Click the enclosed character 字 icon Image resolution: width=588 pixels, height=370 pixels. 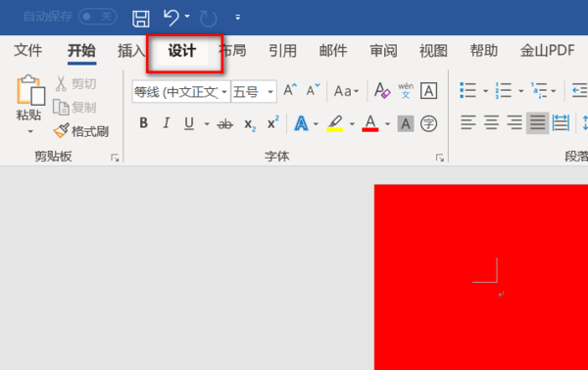[x=428, y=123]
